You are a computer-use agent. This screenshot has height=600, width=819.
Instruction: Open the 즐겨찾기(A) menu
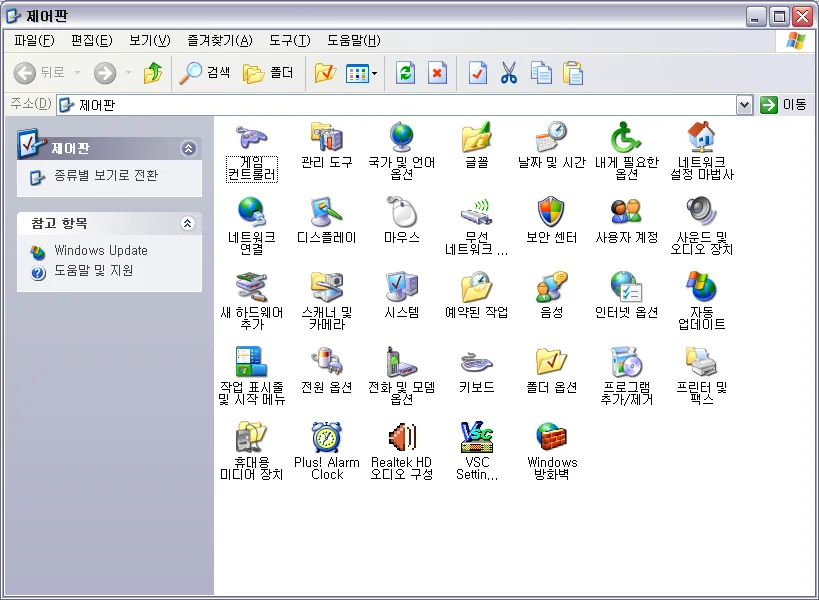coord(219,41)
